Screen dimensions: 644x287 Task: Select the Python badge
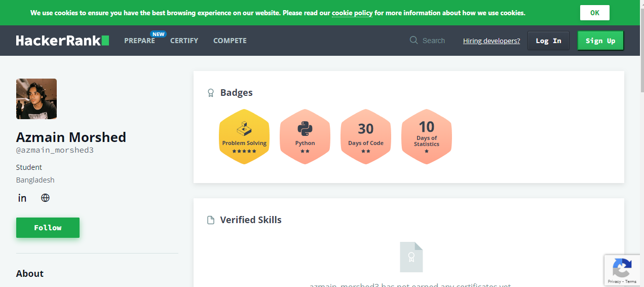point(305,136)
